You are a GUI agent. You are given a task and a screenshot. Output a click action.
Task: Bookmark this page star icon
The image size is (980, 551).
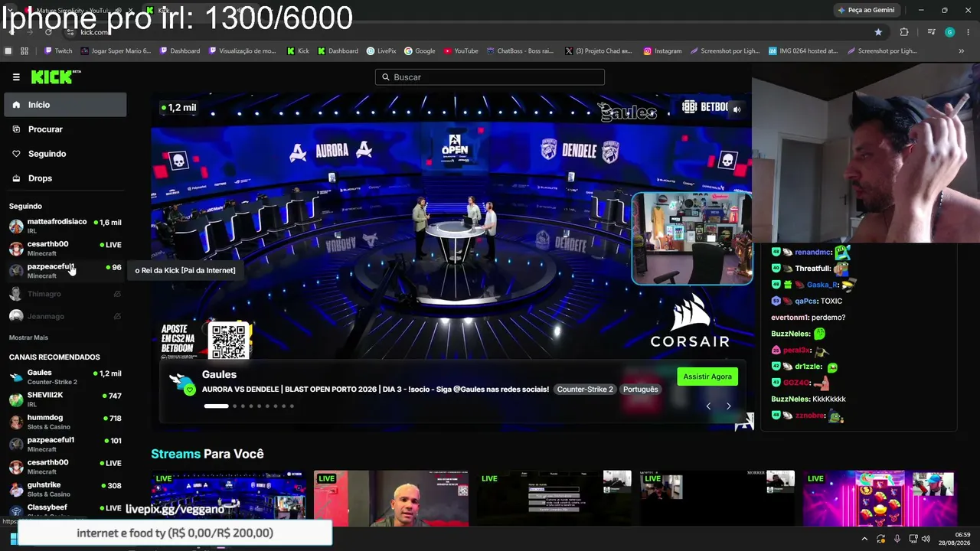point(878,32)
